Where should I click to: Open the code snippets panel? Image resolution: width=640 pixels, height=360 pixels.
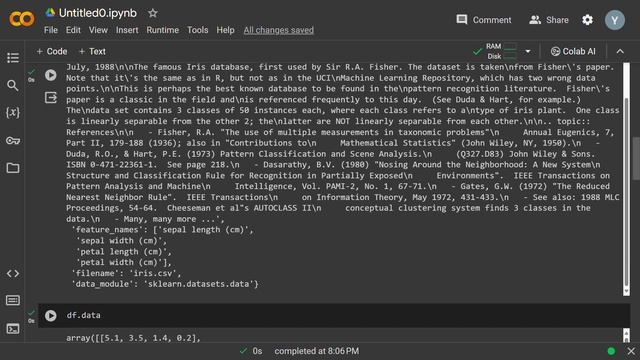13,273
